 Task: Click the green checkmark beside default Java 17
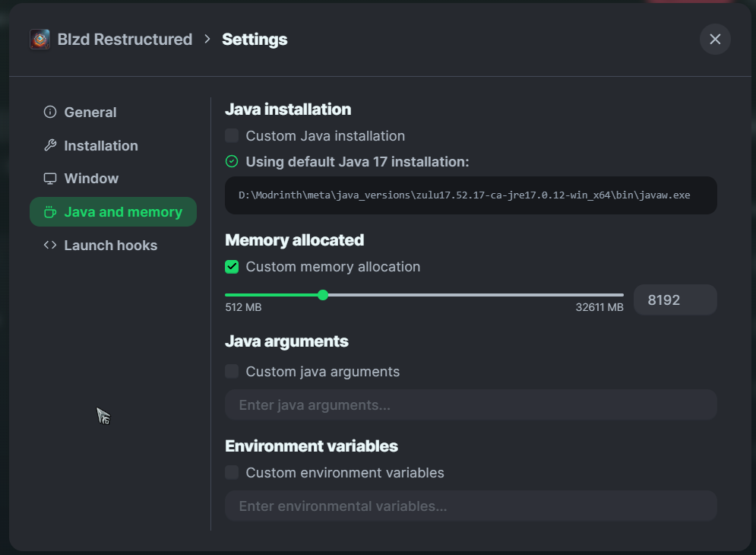tap(232, 162)
